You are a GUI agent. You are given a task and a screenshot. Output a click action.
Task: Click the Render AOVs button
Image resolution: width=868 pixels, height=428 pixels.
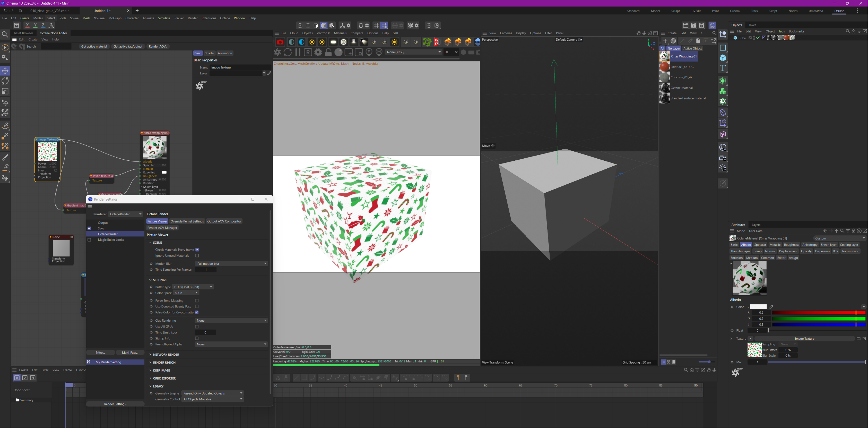158,47
